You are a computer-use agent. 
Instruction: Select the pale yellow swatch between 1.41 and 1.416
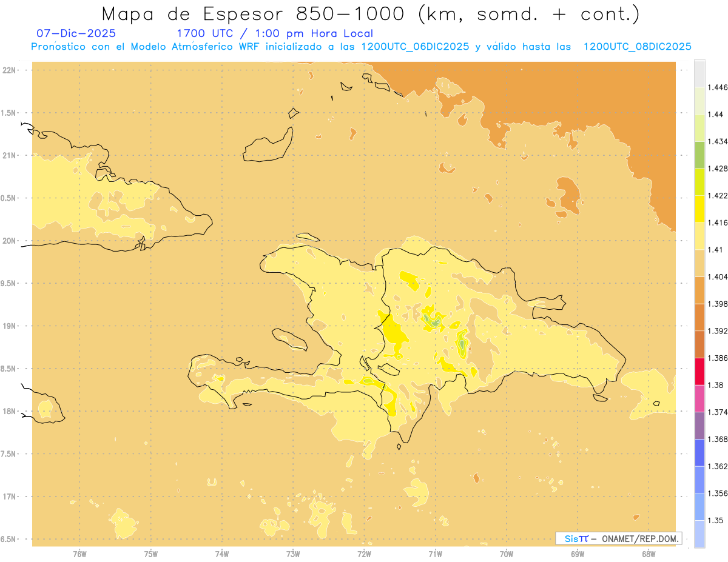point(699,236)
